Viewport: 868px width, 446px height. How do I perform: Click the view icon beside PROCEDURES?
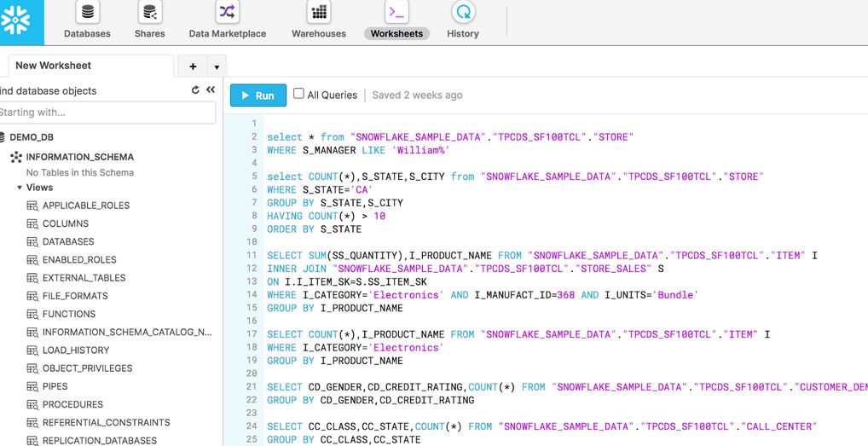coord(32,404)
